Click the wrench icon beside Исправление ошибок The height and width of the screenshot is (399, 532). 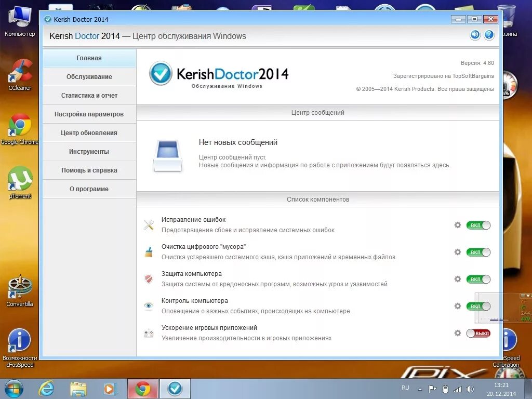(x=149, y=225)
